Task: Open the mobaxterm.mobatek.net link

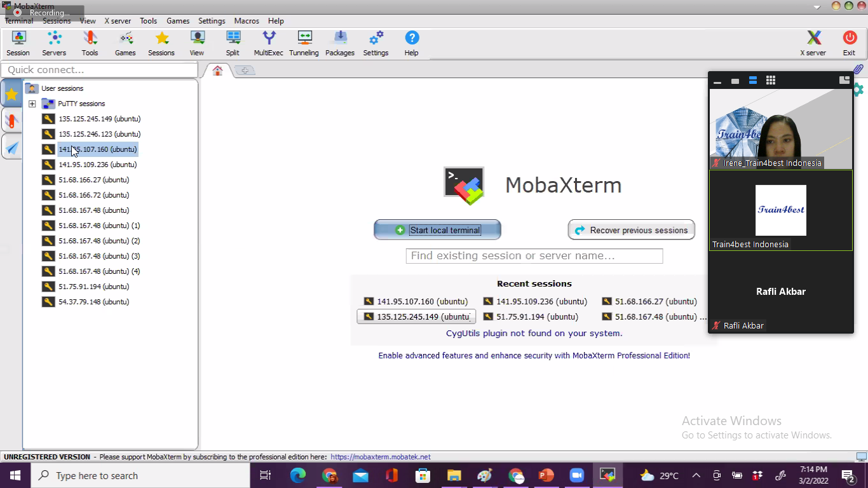Action: [381, 457]
